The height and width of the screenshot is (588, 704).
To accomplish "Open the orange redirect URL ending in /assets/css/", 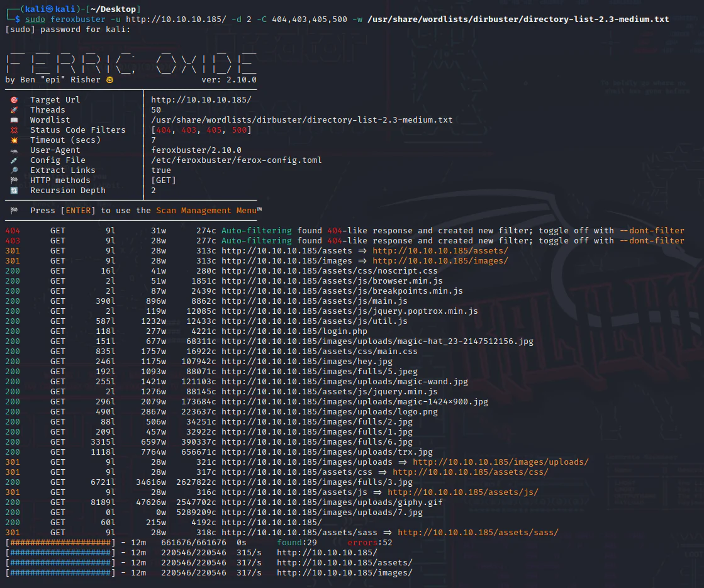I will [x=471, y=472].
